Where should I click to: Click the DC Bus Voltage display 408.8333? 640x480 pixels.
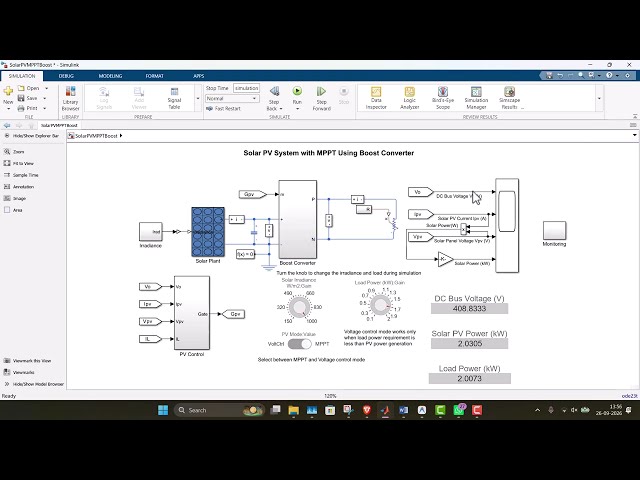click(469, 309)
